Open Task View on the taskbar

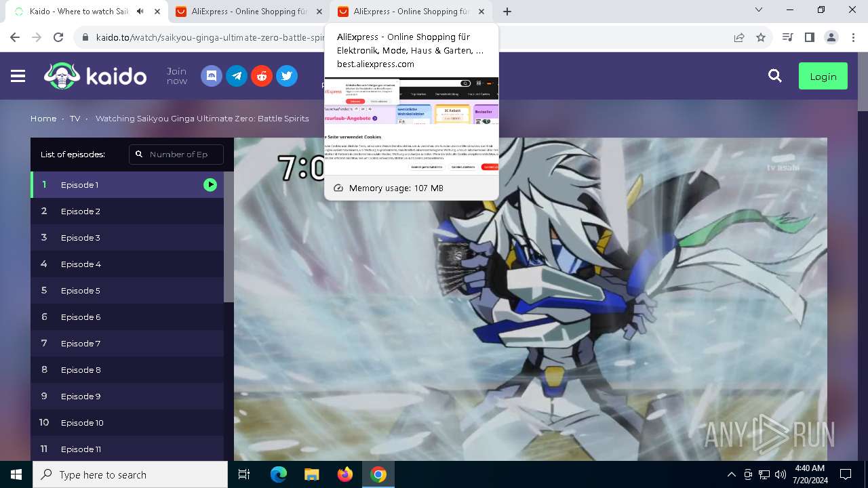tap(244, 474)
